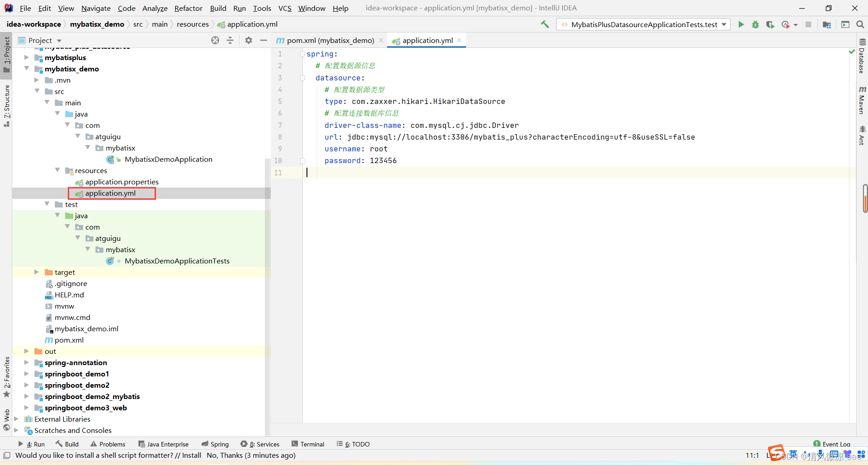The width and height of the screenshot is (868, 465).
Task: Switch to application.yml editor tab
Action: pos(427,40)
